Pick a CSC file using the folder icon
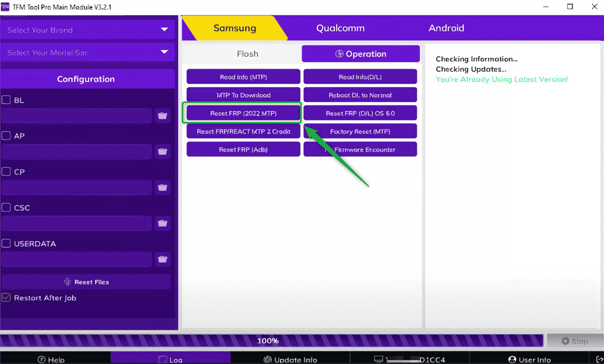Screen dimensions: 604x364 tap(162, 223)
